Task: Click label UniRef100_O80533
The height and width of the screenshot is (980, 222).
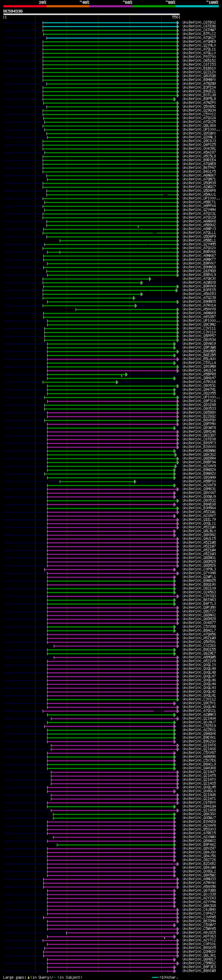Action: pos(199,408)
